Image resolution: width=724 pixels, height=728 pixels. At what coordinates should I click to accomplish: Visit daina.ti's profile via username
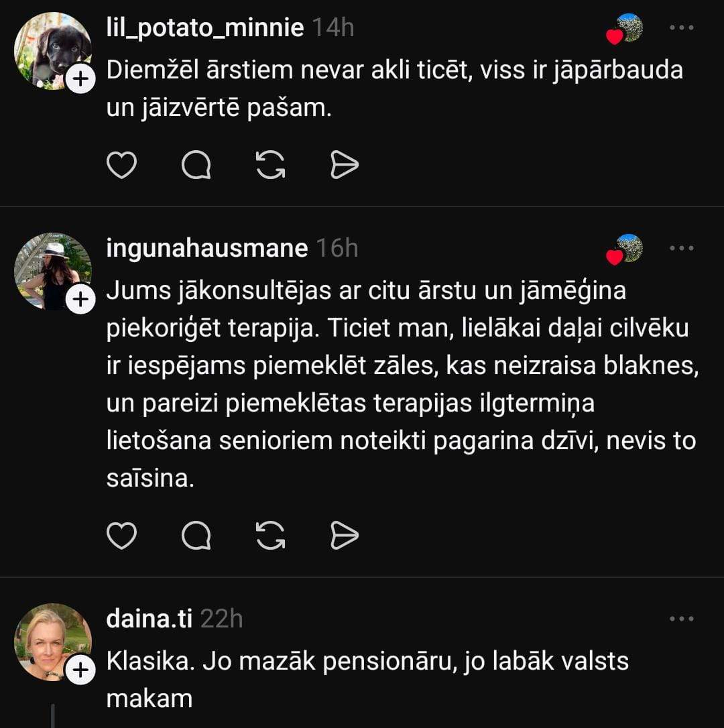click(x=149, y=619)
